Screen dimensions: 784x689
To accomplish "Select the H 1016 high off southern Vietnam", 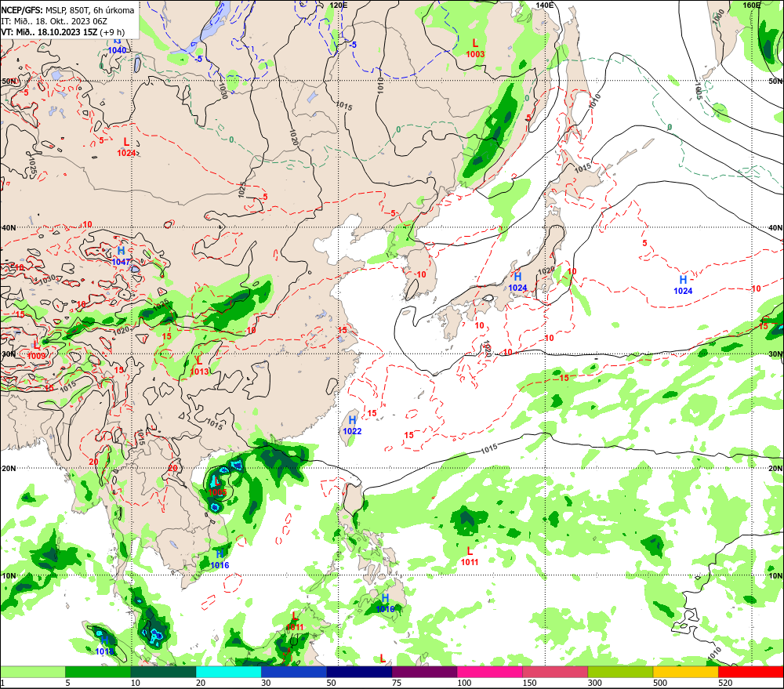I will pos(220,559).
